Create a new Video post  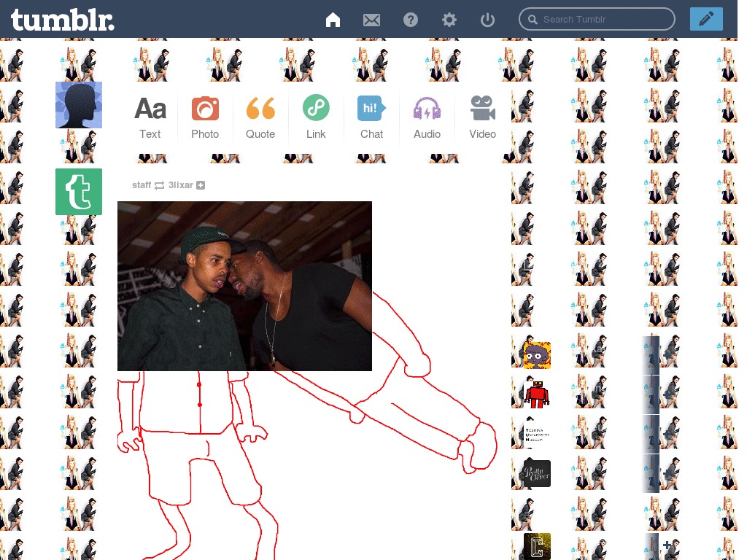(x=483, y=117)
